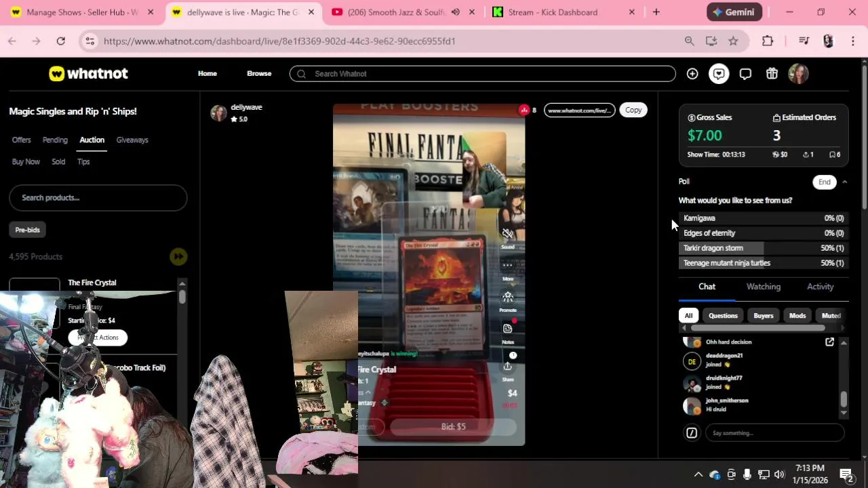
Task: Filter chat by Mods
Action: click(797, 315)
